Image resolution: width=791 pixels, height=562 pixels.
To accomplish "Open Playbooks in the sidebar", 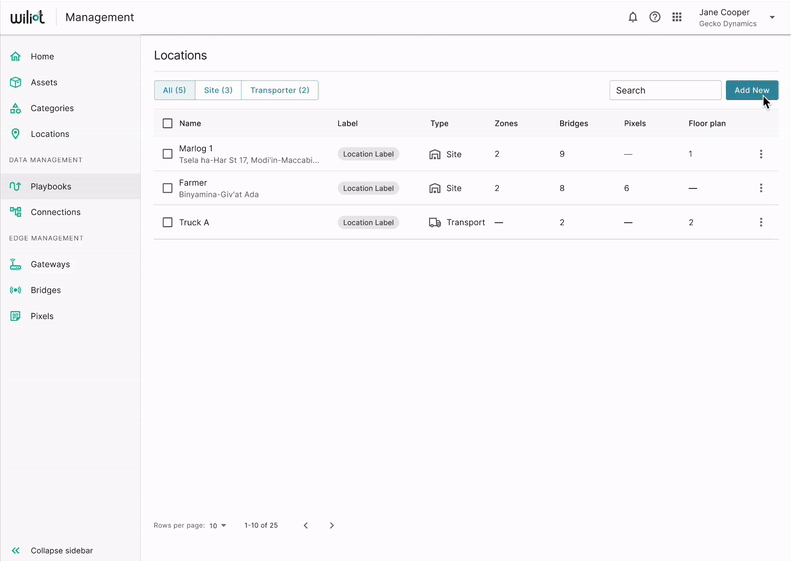I will [x=51, y=186].
